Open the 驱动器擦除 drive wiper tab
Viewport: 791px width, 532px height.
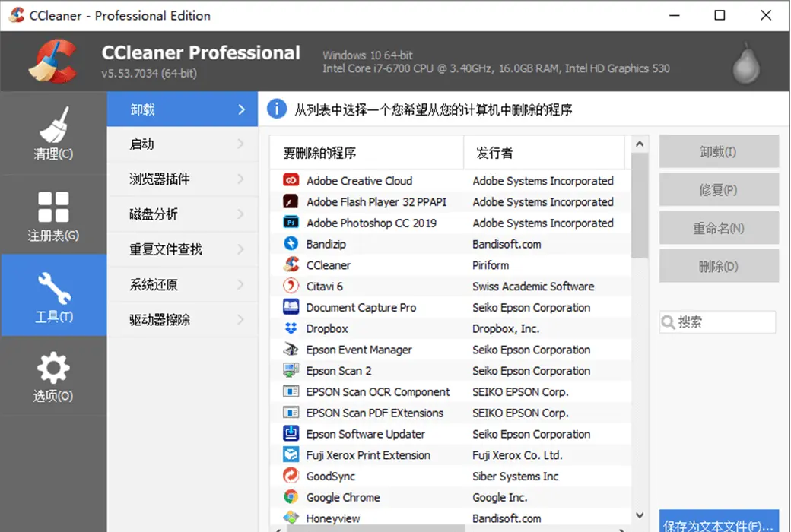pyautogui.click(x=182, y=319)
